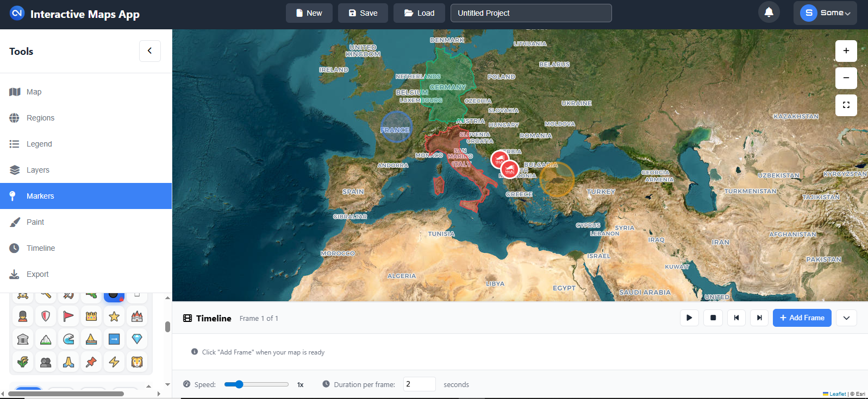Collapse the Timeline panel with chevron

(846, 318)
